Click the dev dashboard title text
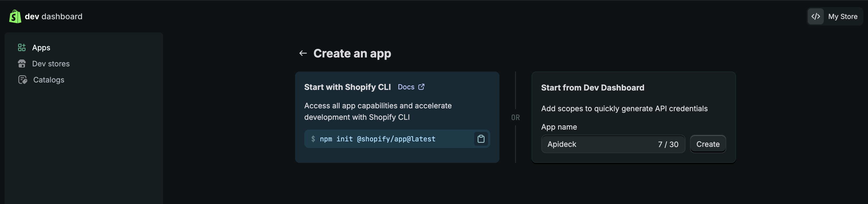 [54, 16]
